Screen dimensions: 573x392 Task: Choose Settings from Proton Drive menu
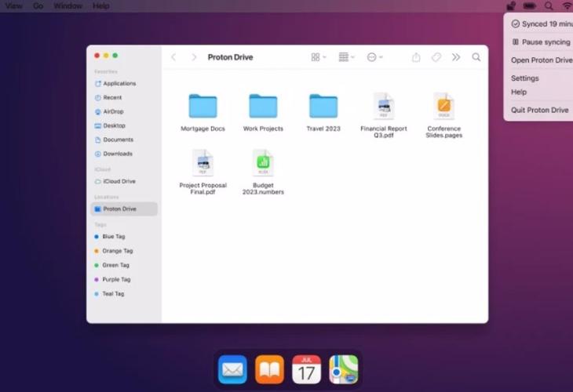click(524, 78)
